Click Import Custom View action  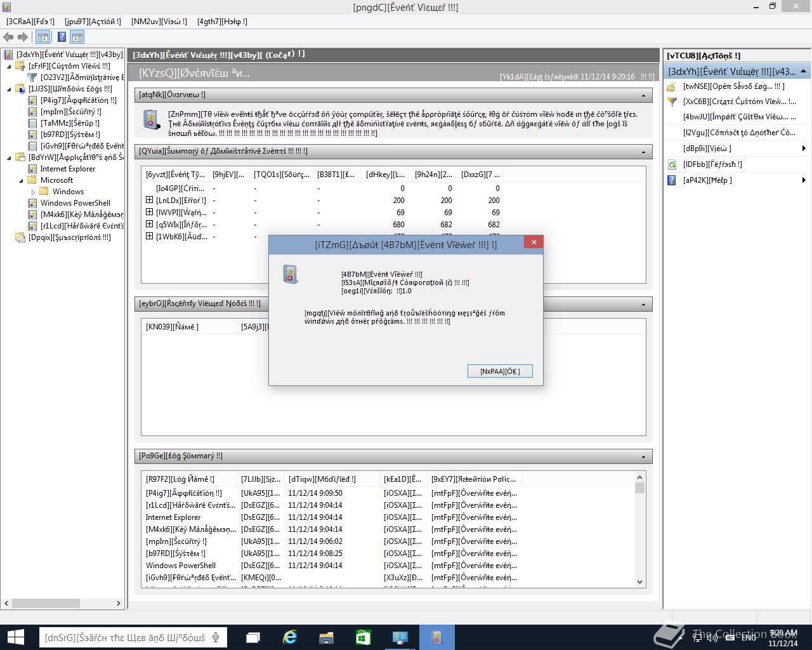click(739, 117)
